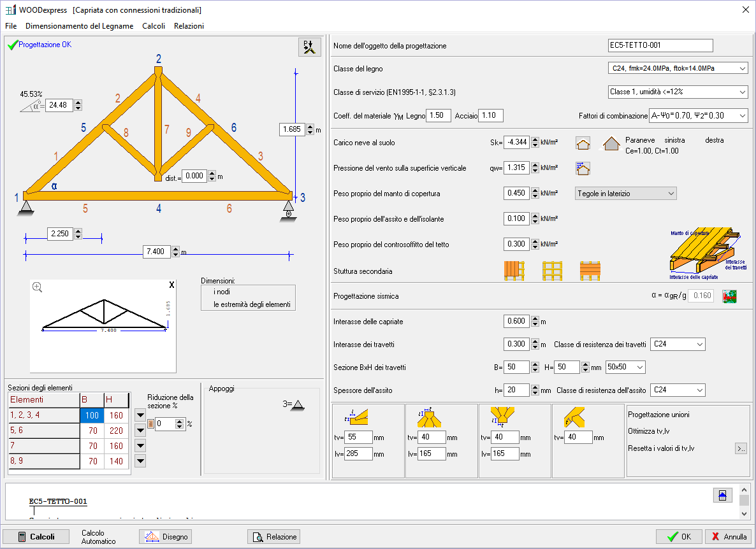Toggle 'Progettazione unioni' option
756x549 pixels.
[658, 415]
